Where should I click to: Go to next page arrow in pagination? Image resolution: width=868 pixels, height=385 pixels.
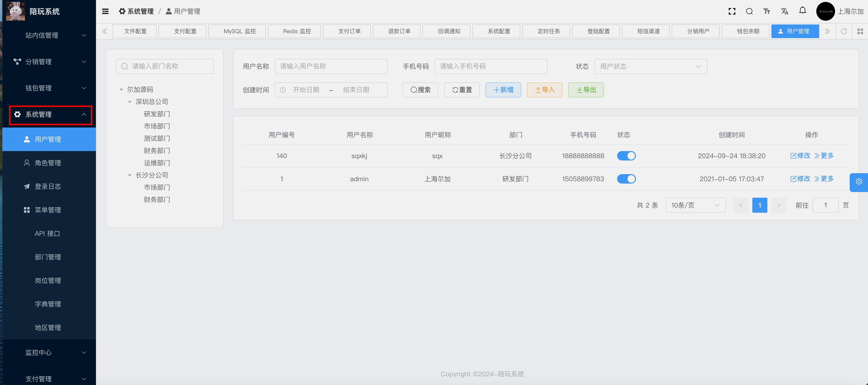click(778, 205)
